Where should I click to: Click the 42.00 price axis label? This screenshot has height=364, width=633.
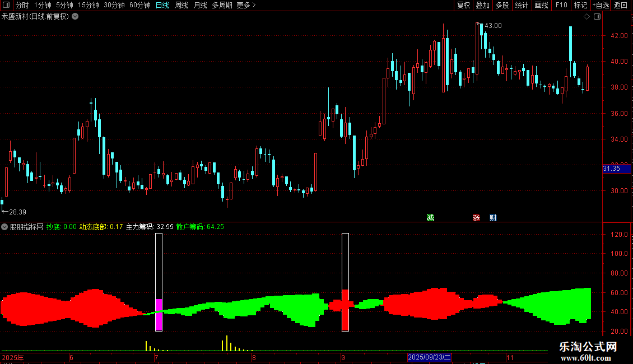[619, 35]
